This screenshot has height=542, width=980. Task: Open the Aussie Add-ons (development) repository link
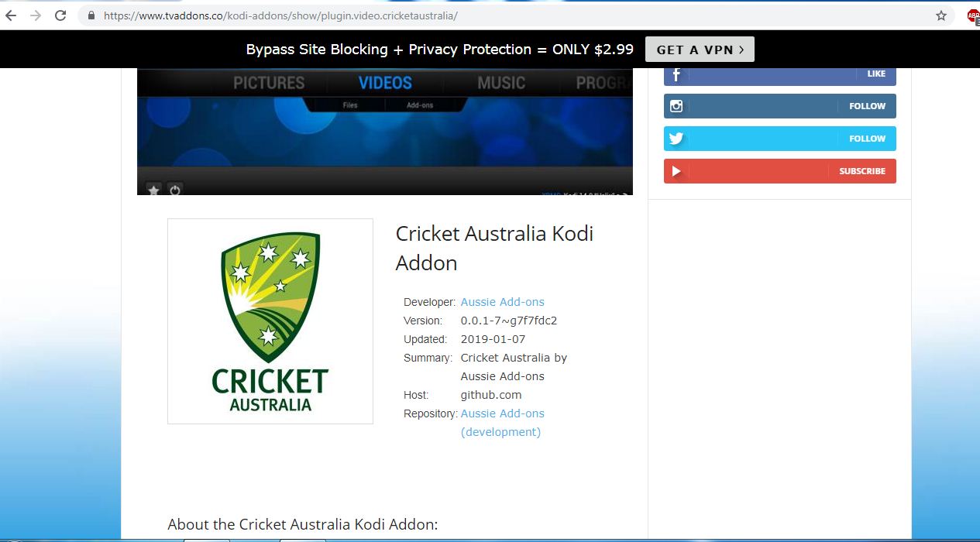pyautogui.click(x=502, y=423)
